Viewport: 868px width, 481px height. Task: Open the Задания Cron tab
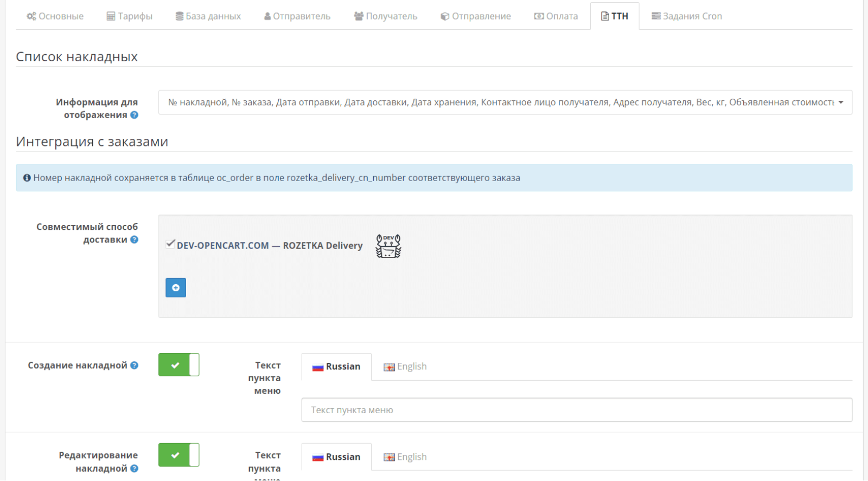pyautogui.click(x=687, y=16)
